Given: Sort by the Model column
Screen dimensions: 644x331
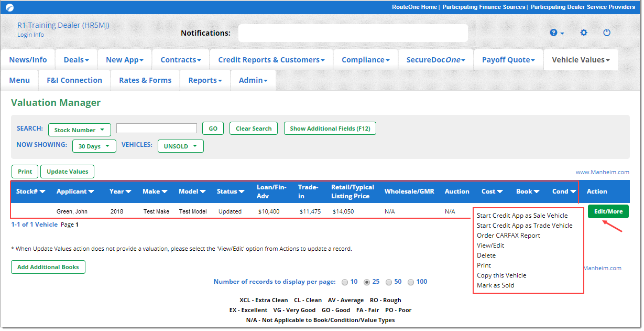Looking at the screenshot, I should [x=192, y=191].
